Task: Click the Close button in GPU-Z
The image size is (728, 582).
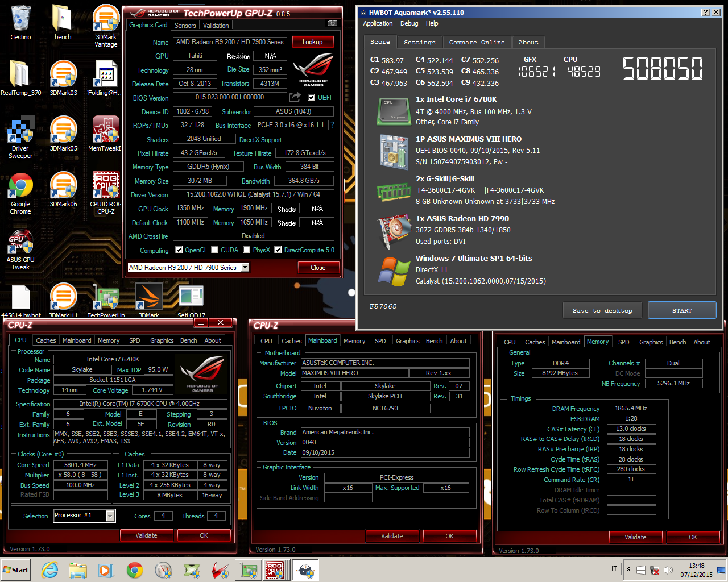Action: pyautogui.click(x=318, y=268)
